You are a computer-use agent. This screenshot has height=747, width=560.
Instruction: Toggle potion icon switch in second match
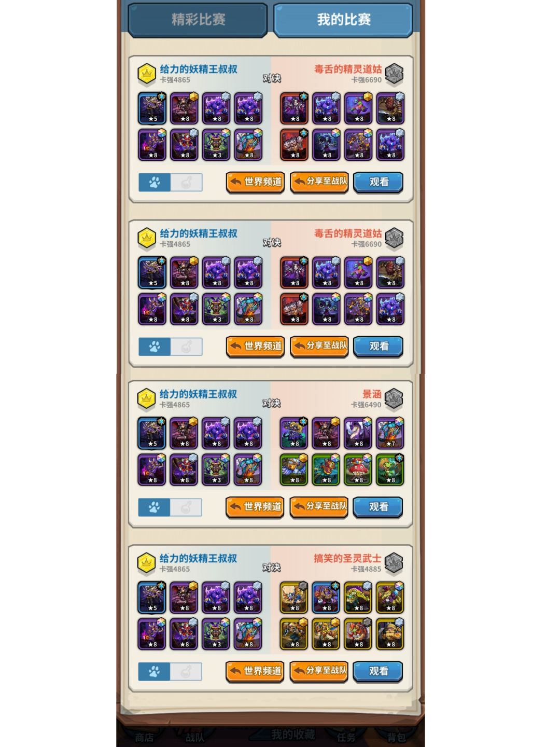pos(186,347)
